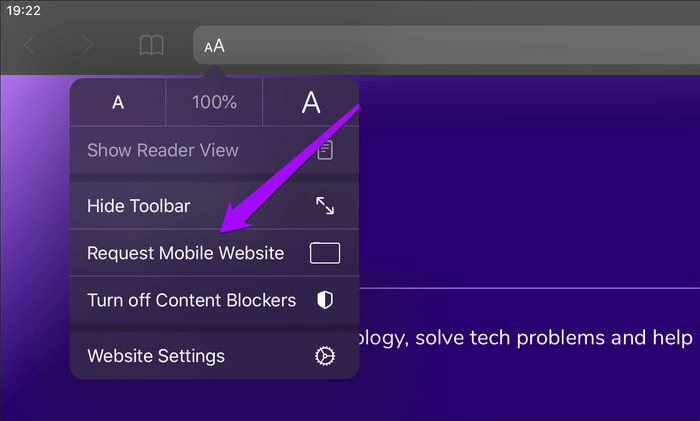Image resolution: width=700 pixels, height=421 pixels.
Task: Reset zoom by tapping 100%
Action: pyautogui.click(x=214, y=103)
